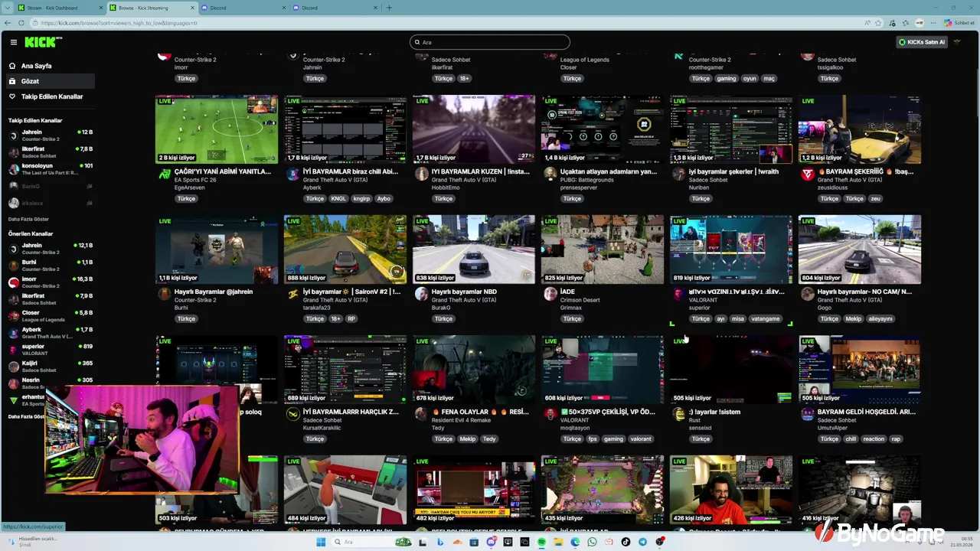Open EgeArseven's EA Sports FC stream thumbnail
This screenshot has width=980, height=551.
(217, 129)
